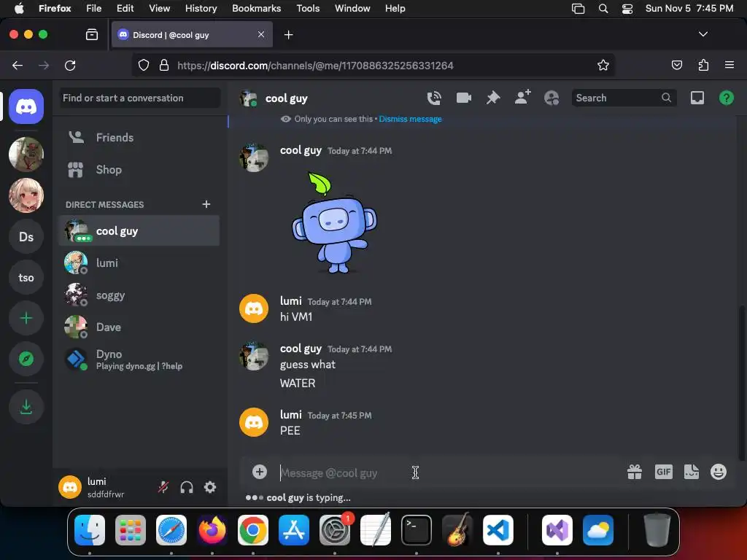Click the Message @cool guy input field

[448, 472]
